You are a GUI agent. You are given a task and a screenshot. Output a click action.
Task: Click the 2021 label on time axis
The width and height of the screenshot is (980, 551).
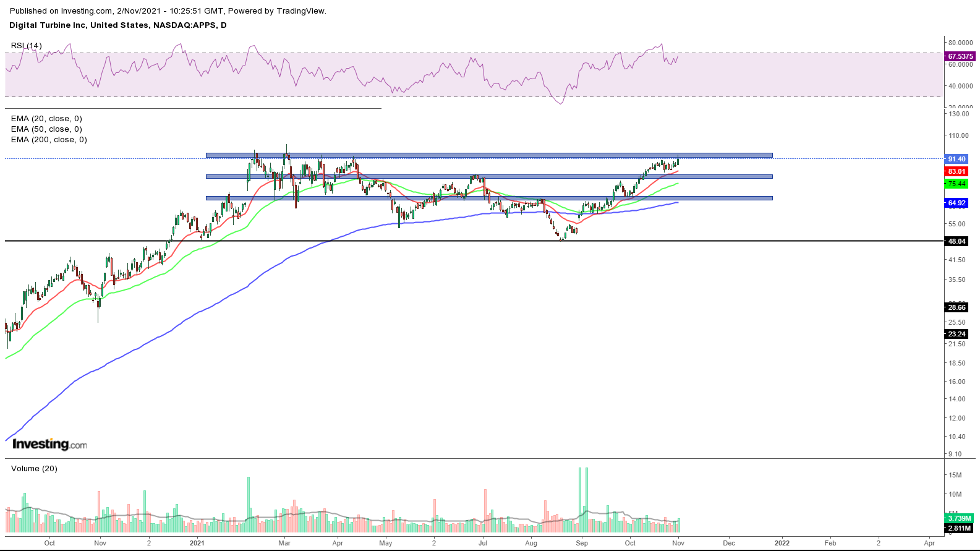[197, 543]
